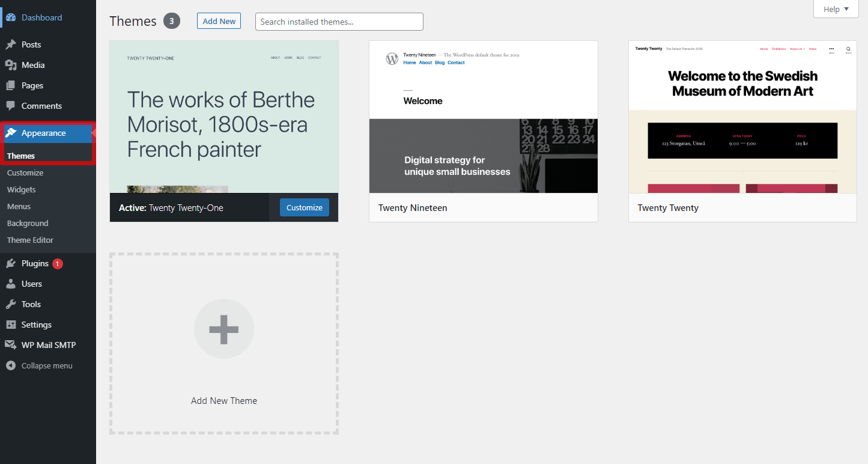Go to the Users menu label
This screenshot has width=868, height=464.
pos(32,284)
